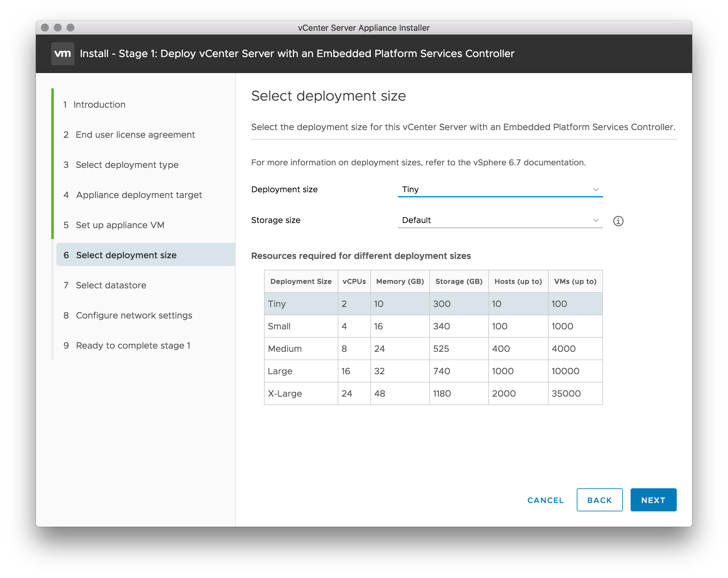Screen dimensions: 728x578
Task: Click the vCenter Server Appliance Installer title bar
Action: coord(364,28)
